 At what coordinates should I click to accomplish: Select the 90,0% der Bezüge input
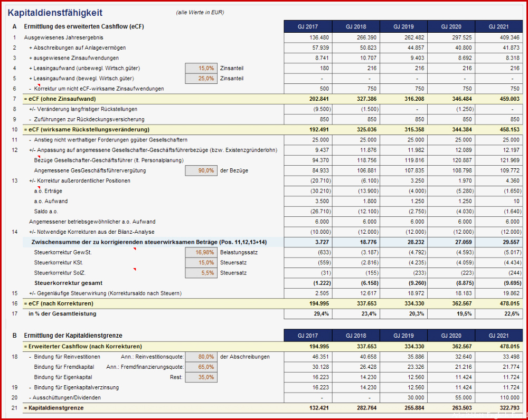coord(201,170)
